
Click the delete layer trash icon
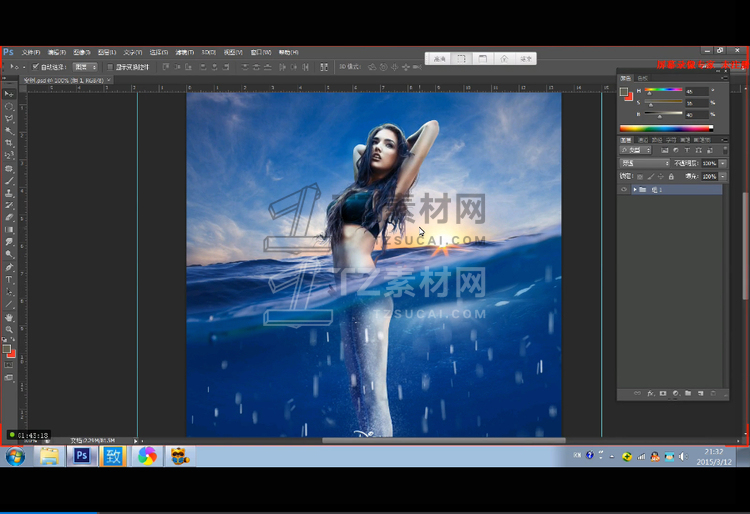click(x=712, y=393)
